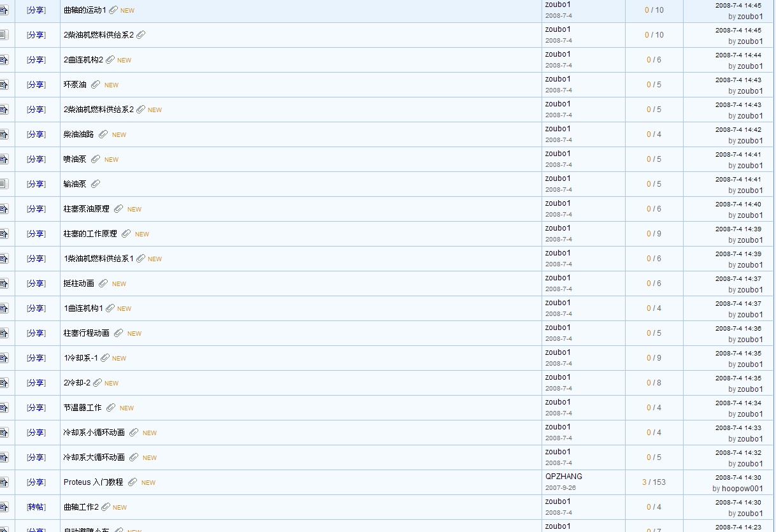The height and width of the screenshot is (532, 776).
Task: Click reply count 3 / 153 on Proteus row
Action: tap(654, 482)
